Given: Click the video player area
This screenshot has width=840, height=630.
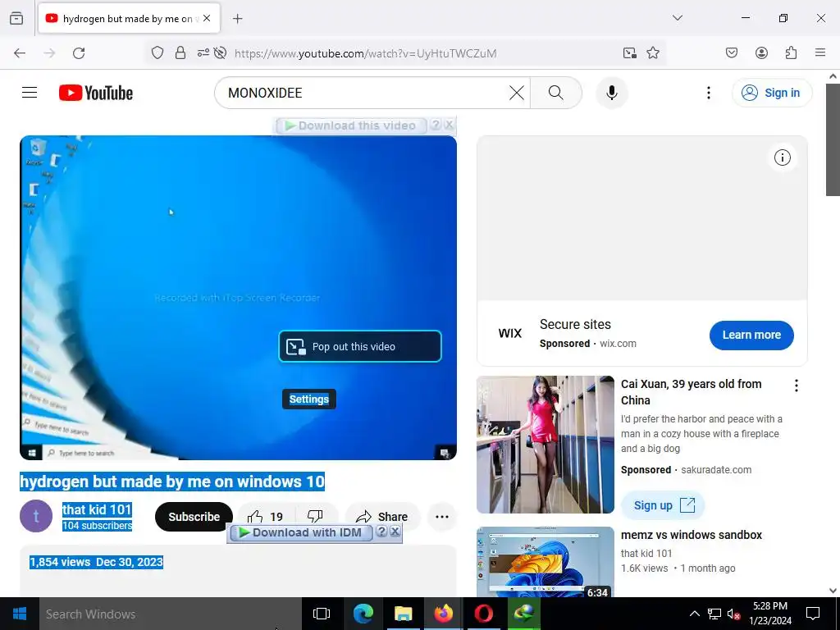Looking at the screenshot, I should (x=238, y=297).
